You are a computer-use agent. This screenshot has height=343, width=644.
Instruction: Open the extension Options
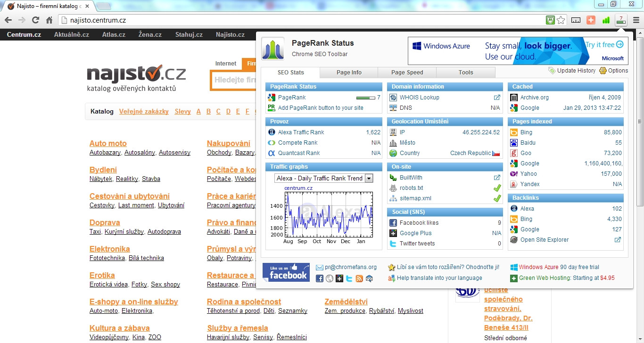tap(614, 71)
